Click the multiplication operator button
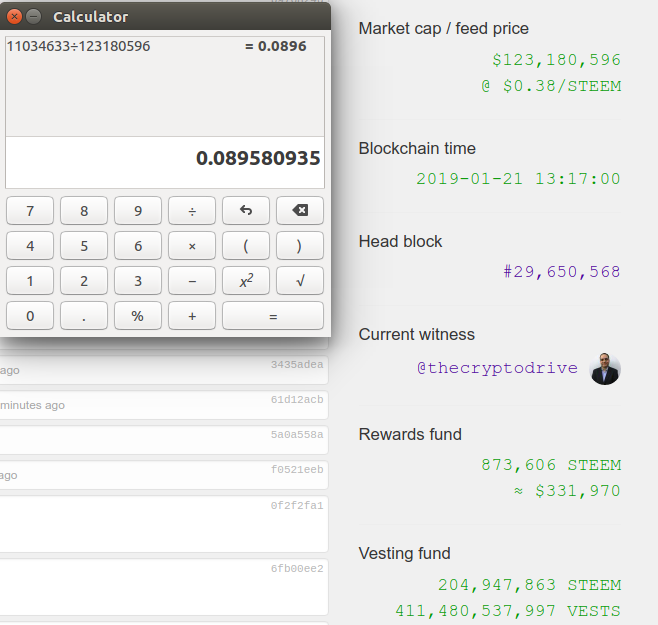 [x=192, y=246]
